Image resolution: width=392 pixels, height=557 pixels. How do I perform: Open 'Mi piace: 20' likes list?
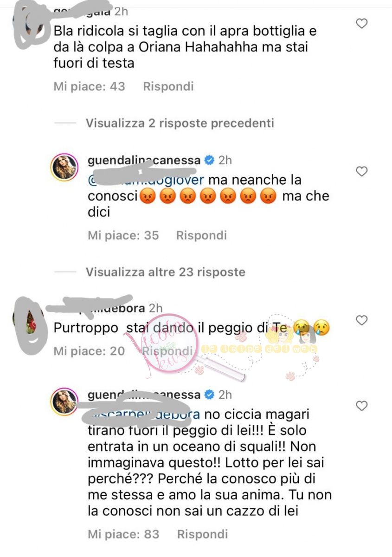tap(90, 351)
